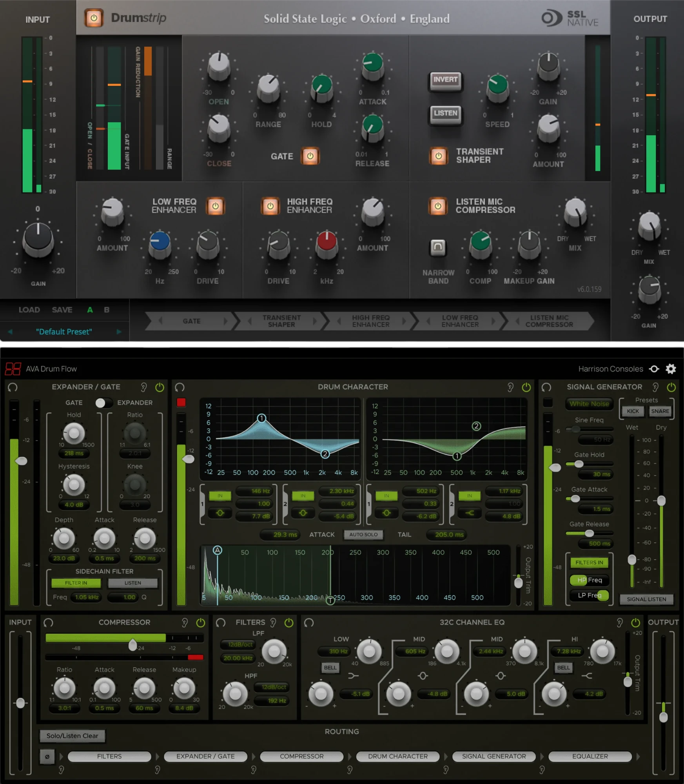This screenshot has height=784, width=684.
Task: Select the DRUM CHARACTER routing slot
Action: pyautogui.click(x=397, y=756)
